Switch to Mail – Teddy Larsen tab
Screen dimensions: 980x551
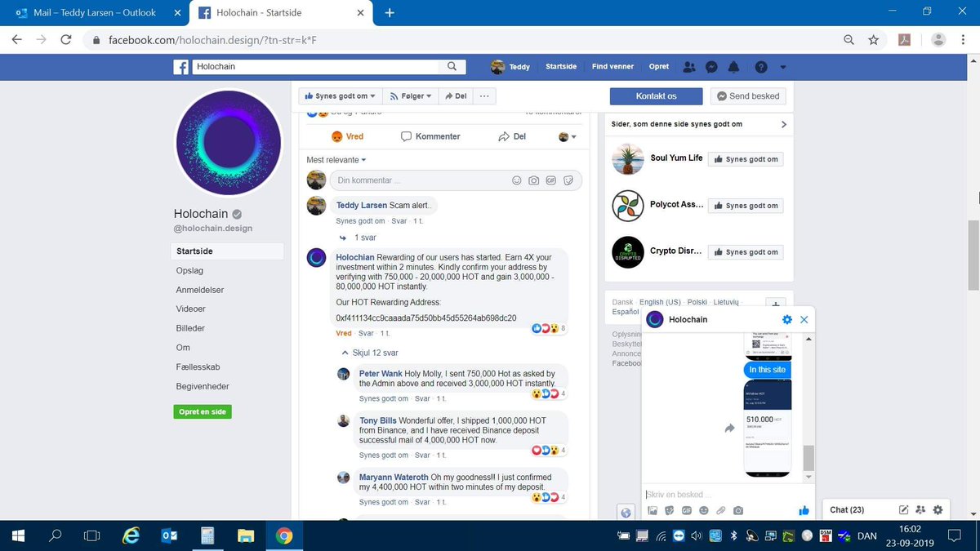(95, 12)
